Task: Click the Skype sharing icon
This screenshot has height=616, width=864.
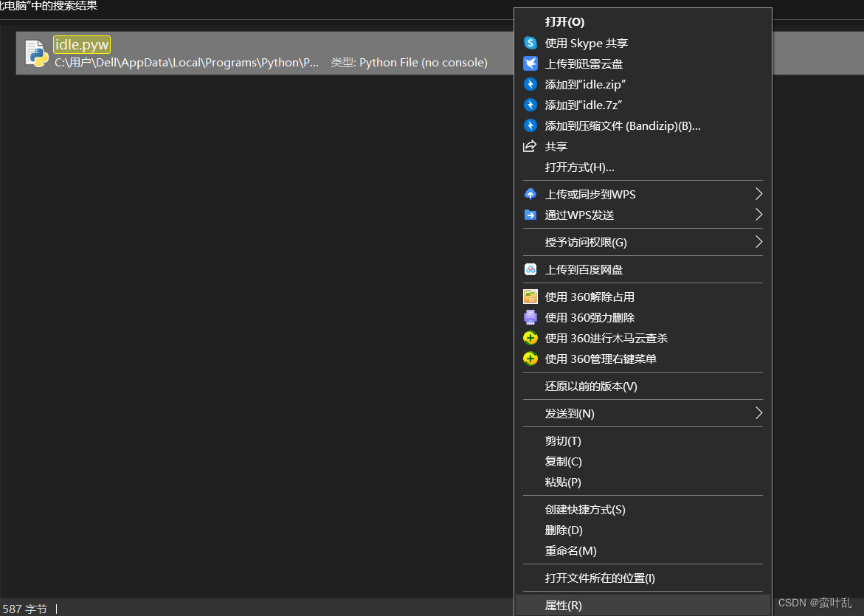Action: pos(531,43)
